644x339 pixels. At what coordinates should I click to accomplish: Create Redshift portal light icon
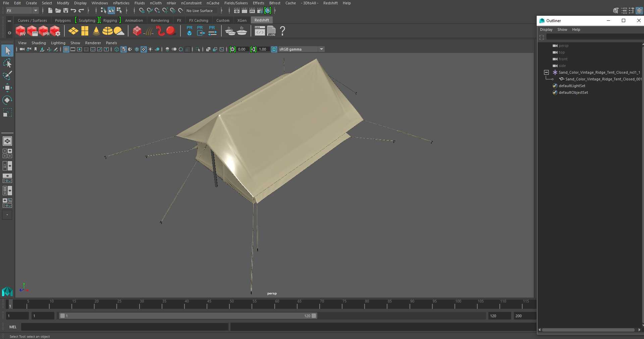[x=85, y=31]
